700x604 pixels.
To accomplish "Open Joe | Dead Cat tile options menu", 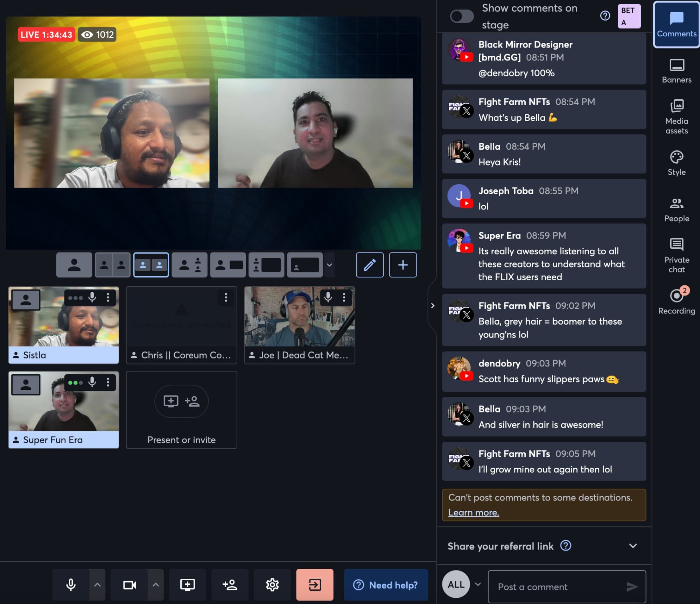I will (x=345, y=298).
